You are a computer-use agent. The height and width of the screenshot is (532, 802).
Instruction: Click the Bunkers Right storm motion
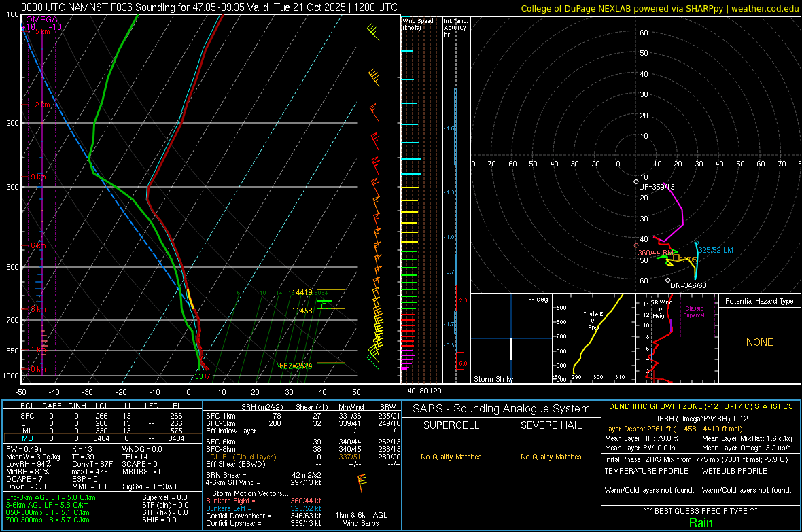click(264, 501)
